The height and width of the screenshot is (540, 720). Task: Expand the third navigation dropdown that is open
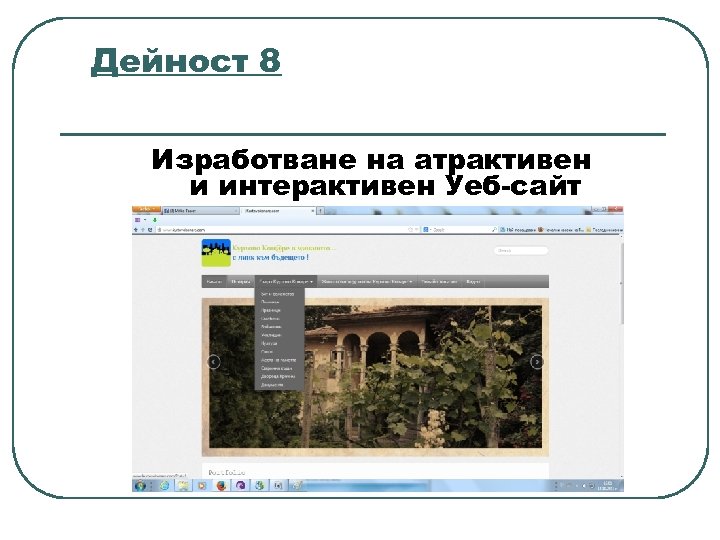pos(286,281)
